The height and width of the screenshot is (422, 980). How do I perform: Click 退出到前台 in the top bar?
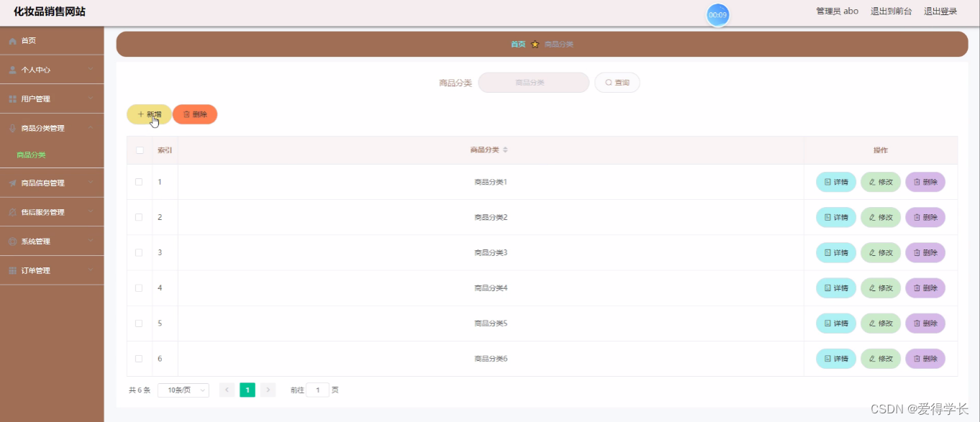(x=891, y=11)
